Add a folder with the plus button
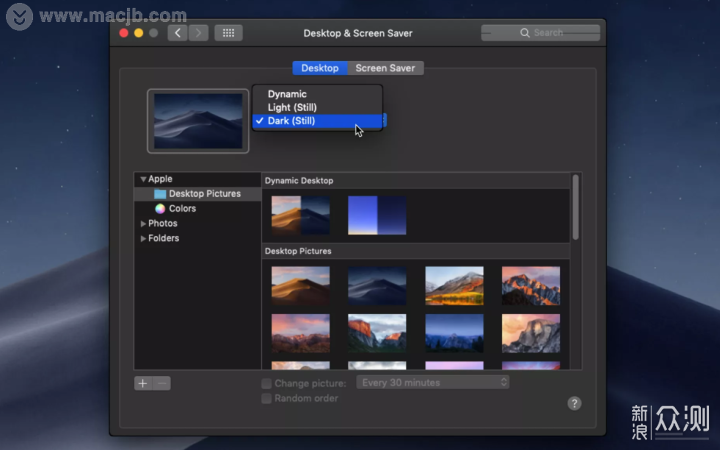The width and height of the screenshot is (720, 450). click(143, 383)
